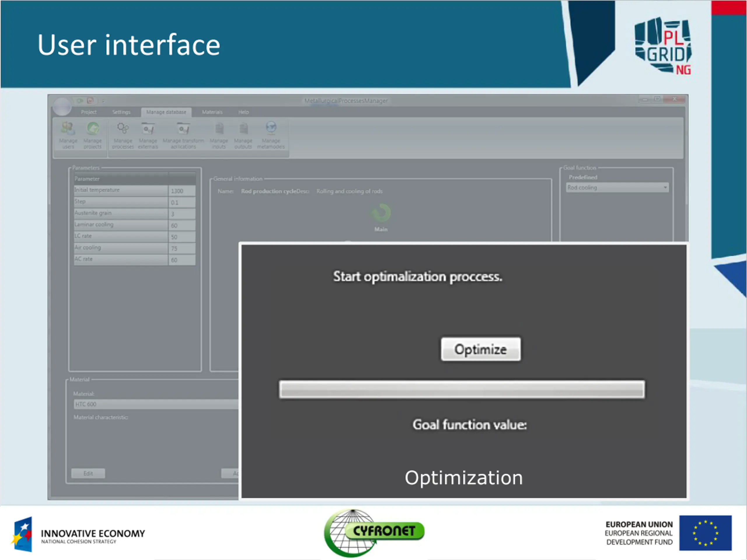
Task: Click AC rate value 60
Action: click(x=182, y=260)
